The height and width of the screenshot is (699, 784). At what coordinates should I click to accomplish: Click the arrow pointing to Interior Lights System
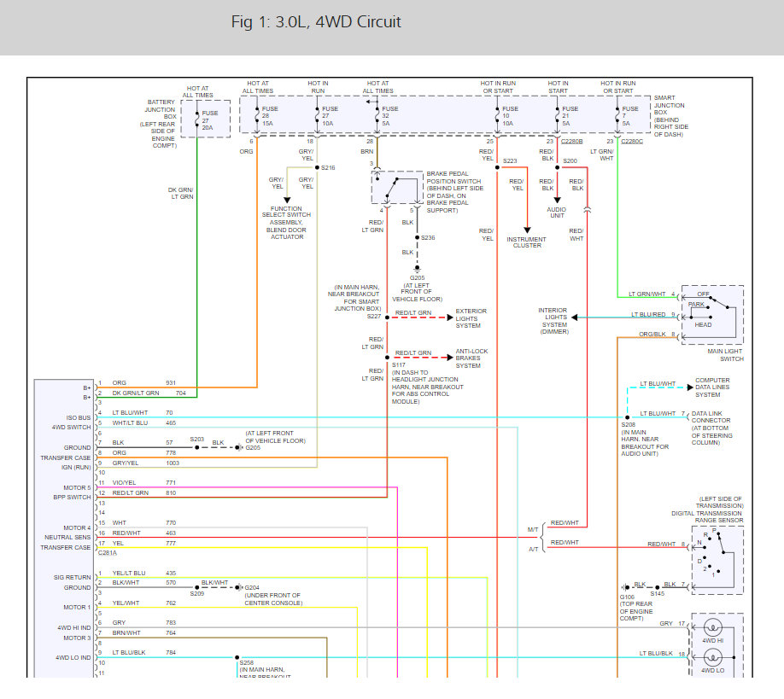point(575,317)
